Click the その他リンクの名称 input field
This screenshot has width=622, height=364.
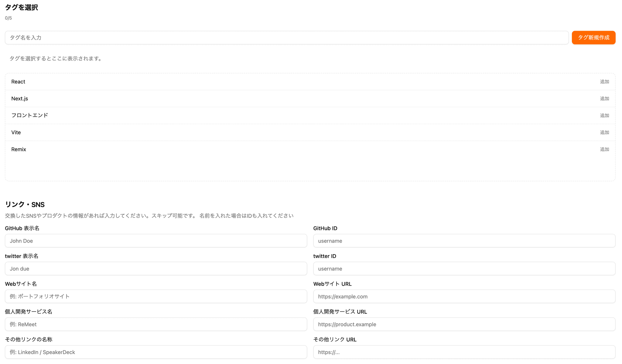tap(156, 352)
